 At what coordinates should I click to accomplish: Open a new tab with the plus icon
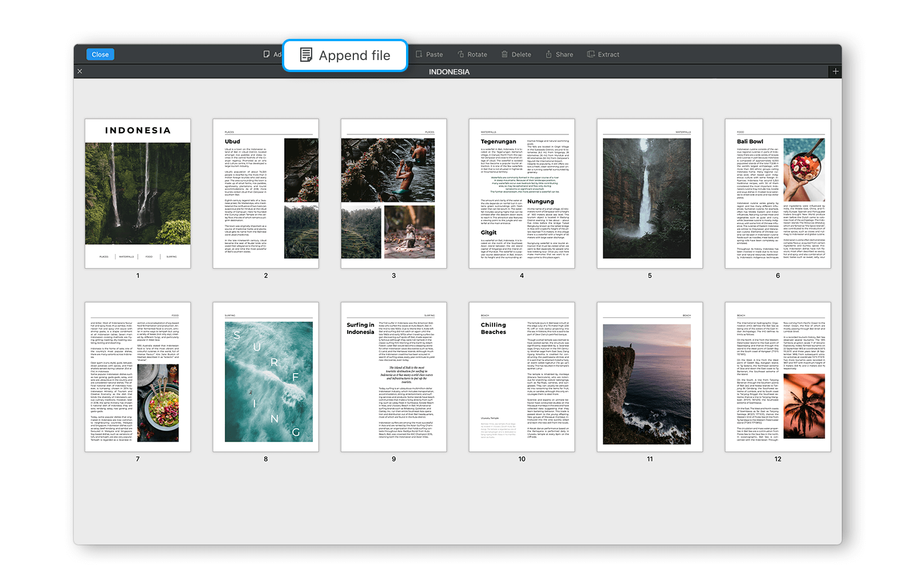[836, 71]
